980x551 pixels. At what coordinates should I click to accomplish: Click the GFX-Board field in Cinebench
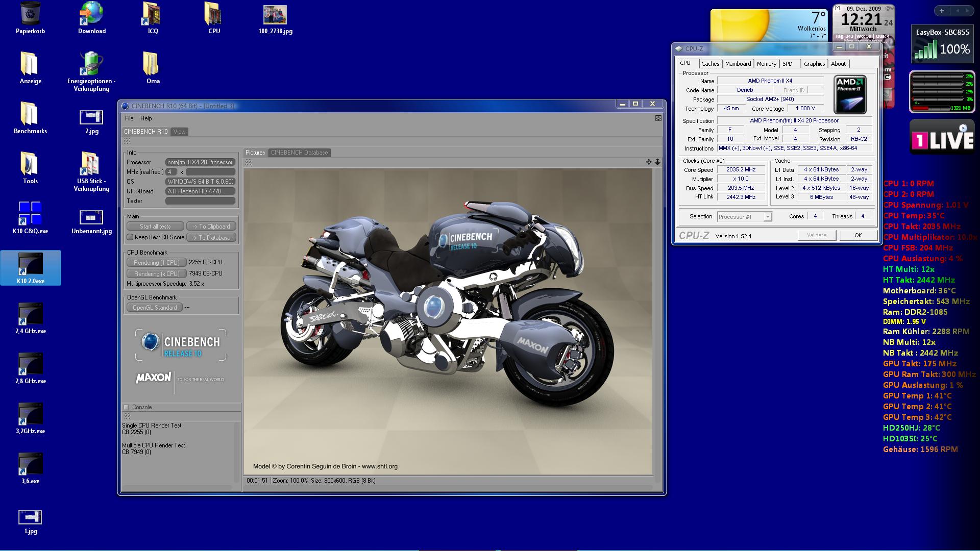click(200, 191)
